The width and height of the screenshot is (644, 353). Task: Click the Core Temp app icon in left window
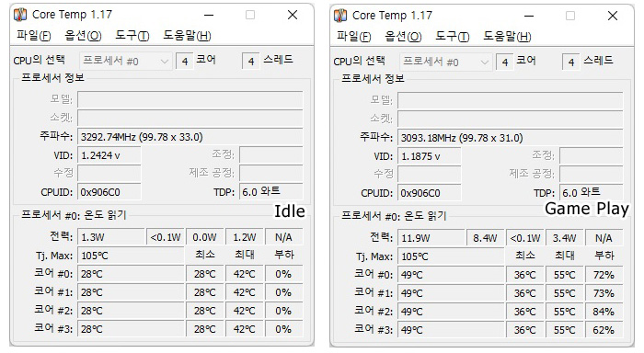point(20,15)
